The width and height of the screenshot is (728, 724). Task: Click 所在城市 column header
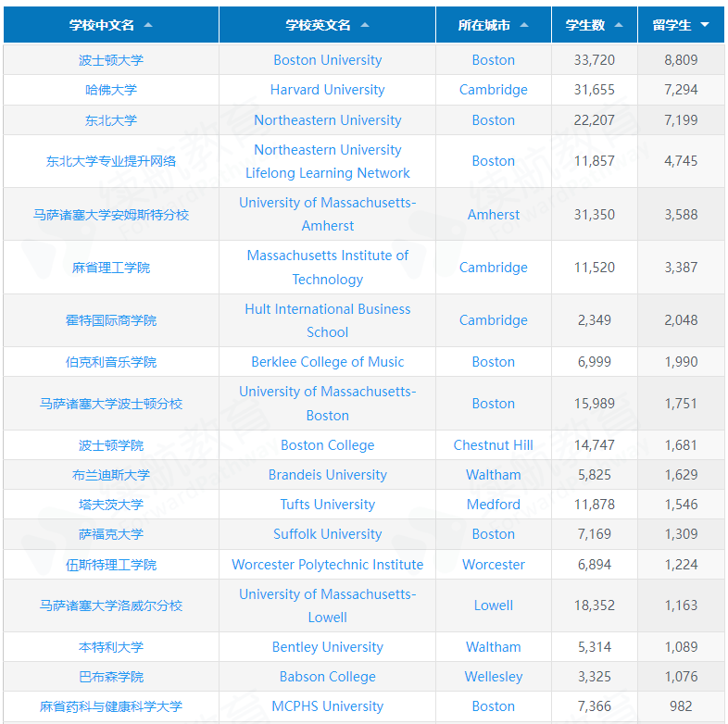pyautogui.click(x=494, y=25)
